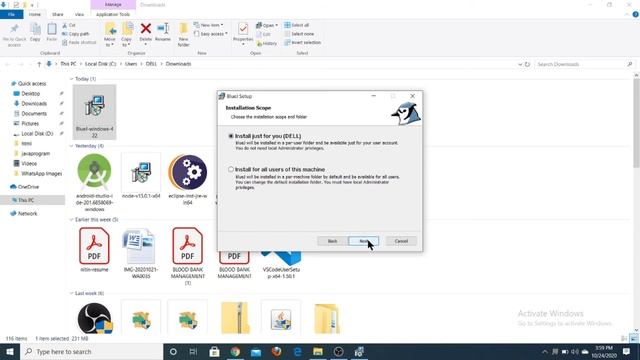640x360 pixels.
Task: Select 'Install for all users of this machine'
Action: point(231,169)
